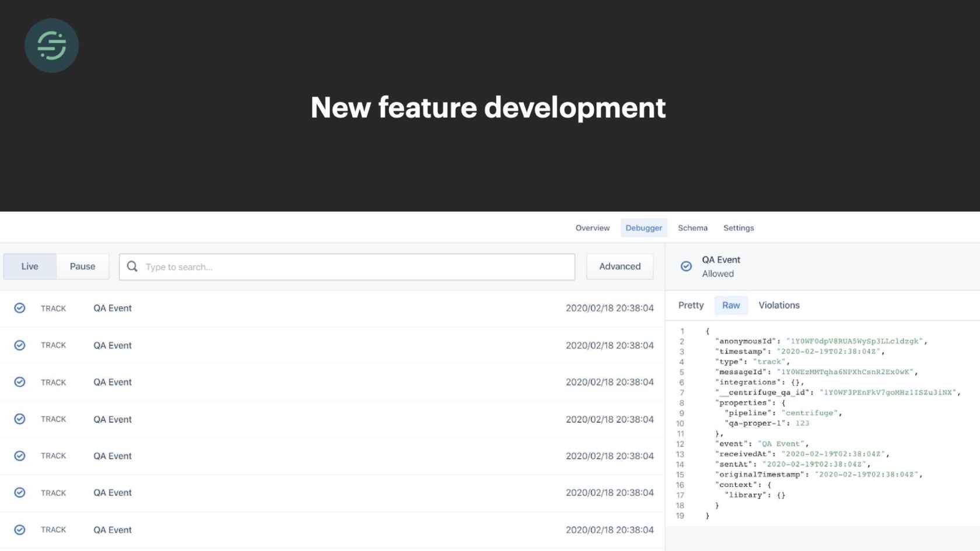Click check icon of second QA Event row

(20, 345)
